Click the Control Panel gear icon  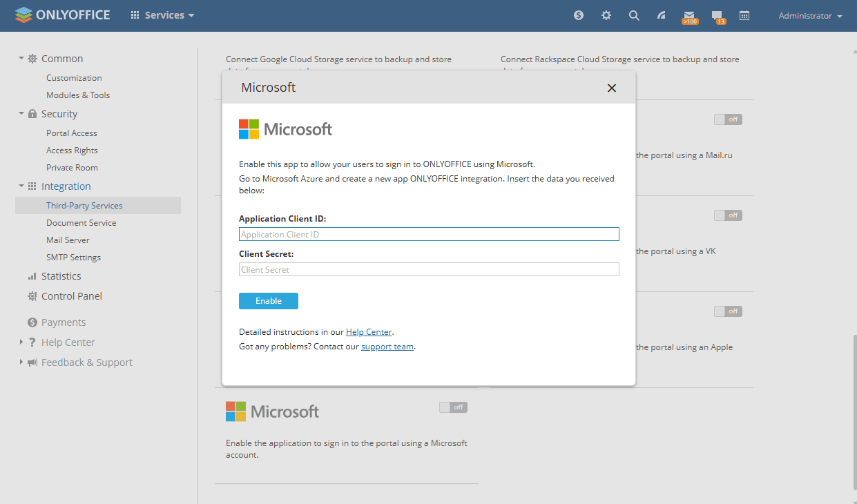(x=32, y=296)
